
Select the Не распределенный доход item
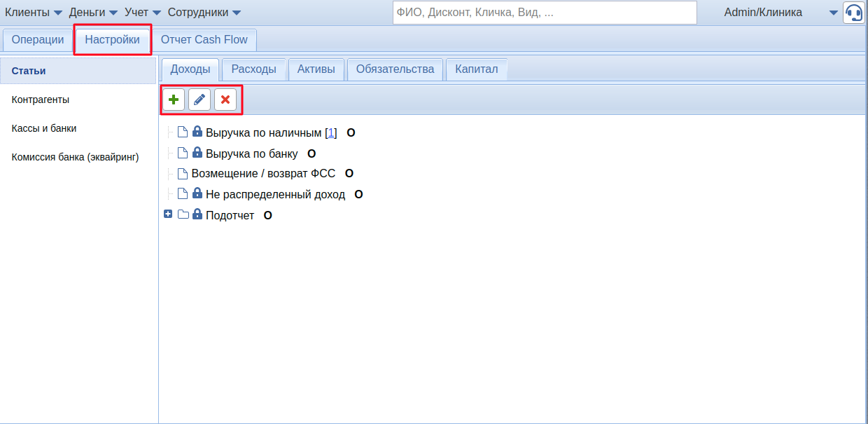pos(275,194)
